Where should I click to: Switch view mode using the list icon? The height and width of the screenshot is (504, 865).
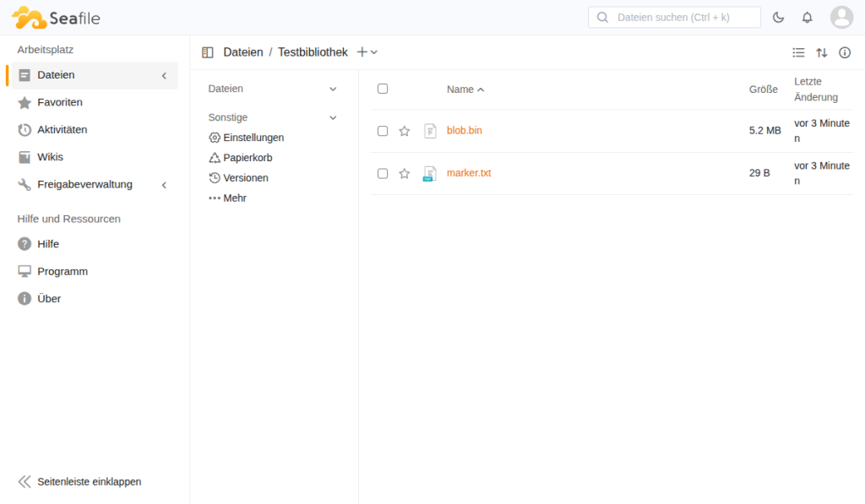click(798, 52)
